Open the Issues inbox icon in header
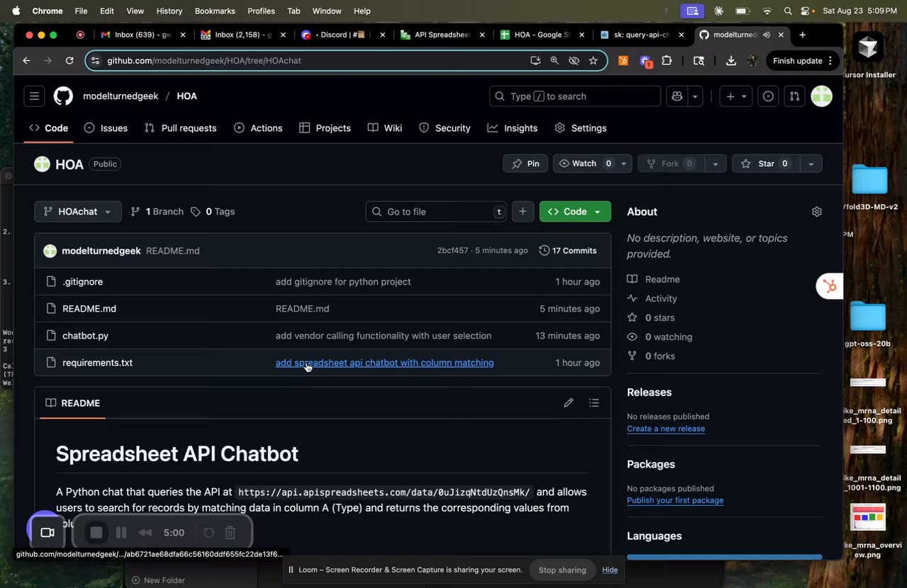The image size is (907, 588). click(x=768, y=96)
